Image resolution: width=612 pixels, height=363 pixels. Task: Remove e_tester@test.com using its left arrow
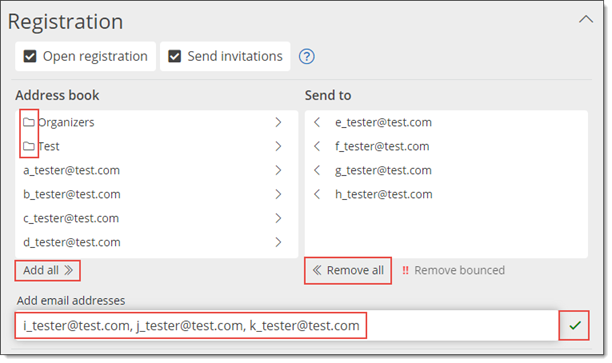[x=317, y=122]
